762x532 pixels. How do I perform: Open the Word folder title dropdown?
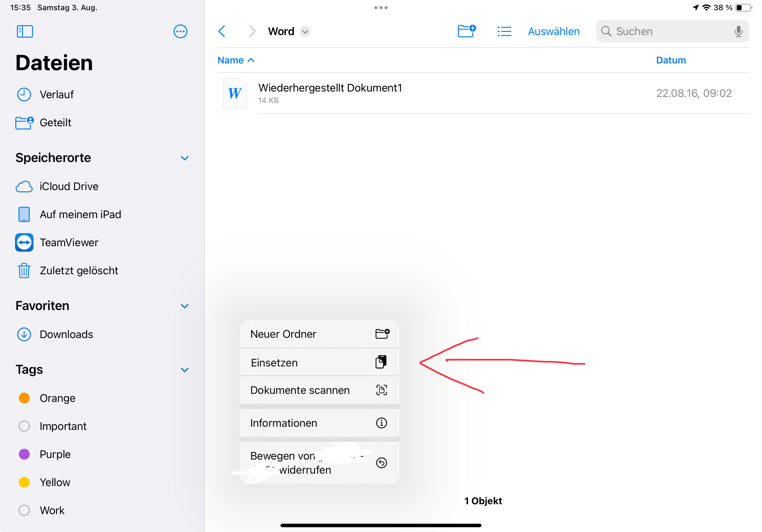point(305,32)
